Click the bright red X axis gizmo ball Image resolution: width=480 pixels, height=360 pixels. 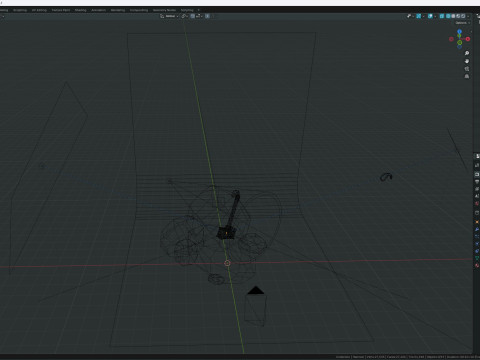point(468,39)
